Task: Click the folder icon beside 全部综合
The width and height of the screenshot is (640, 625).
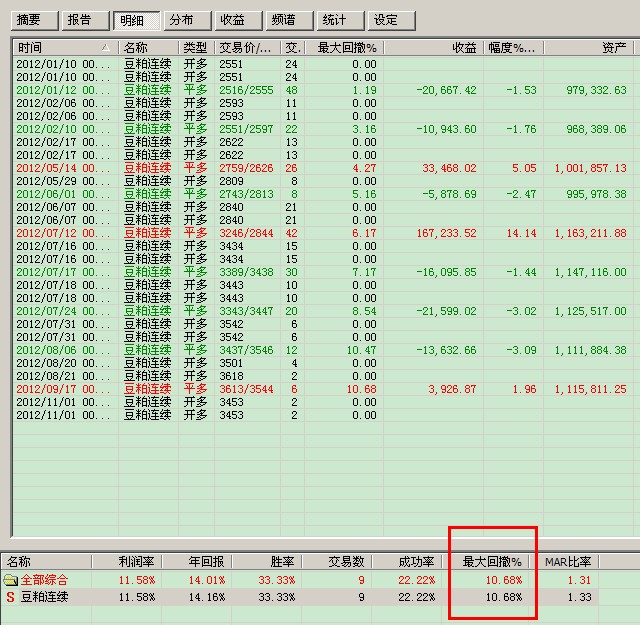Action: click(x=11, y=580)
